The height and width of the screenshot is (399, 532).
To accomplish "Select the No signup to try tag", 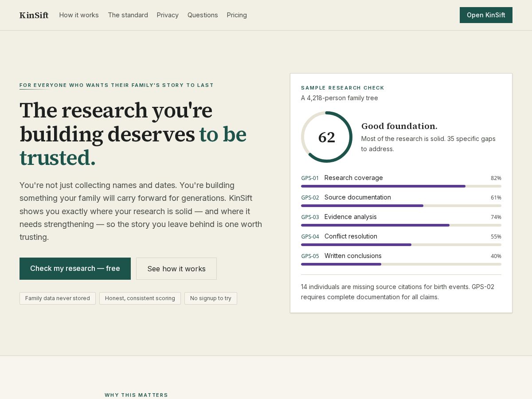I will pos(211,298).
